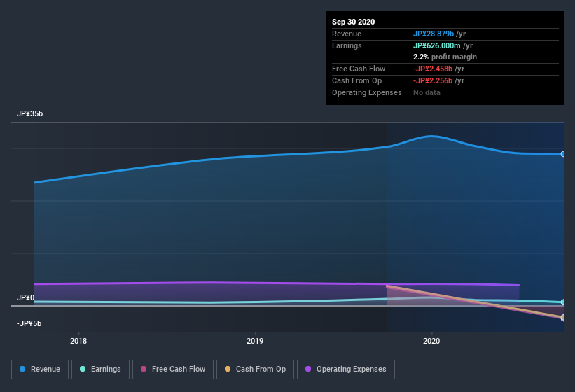Click the Sep 30 2020 tooltip date
This screenshot has width=575, height=392.
[x=353, y=22]
